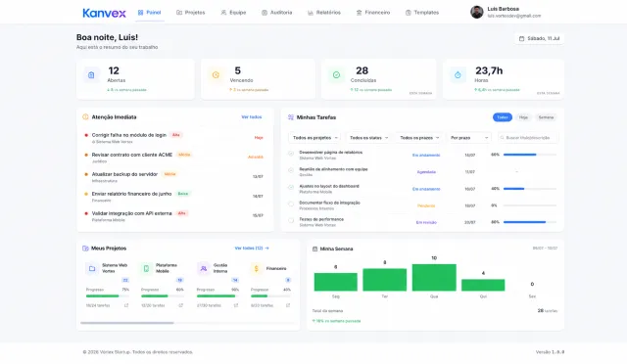This screenshot has width=627, height=364.
Task: Open the Financeiro tab
Action: coord(373,13)
